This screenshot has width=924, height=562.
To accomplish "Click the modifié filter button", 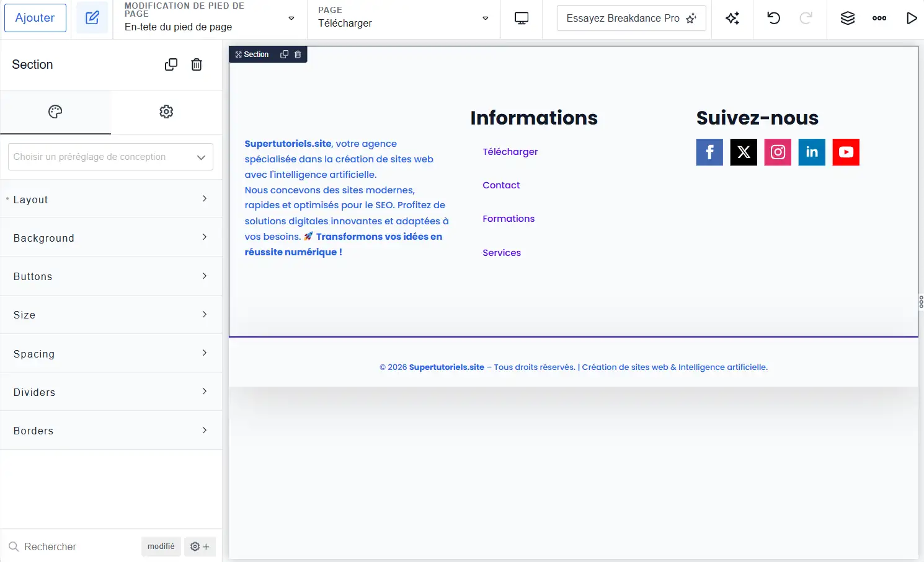I will (x=161, y=547).
